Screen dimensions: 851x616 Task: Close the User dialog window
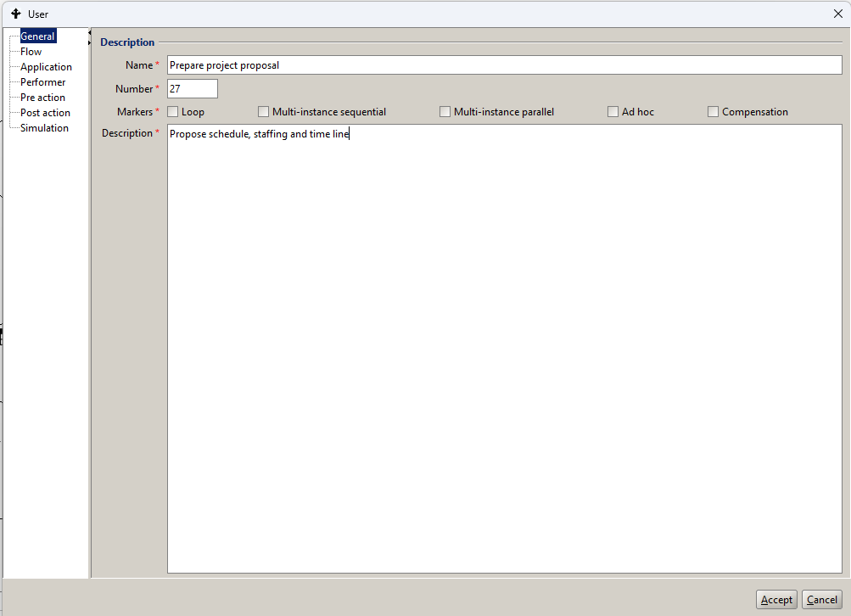[x=837, y=14]
